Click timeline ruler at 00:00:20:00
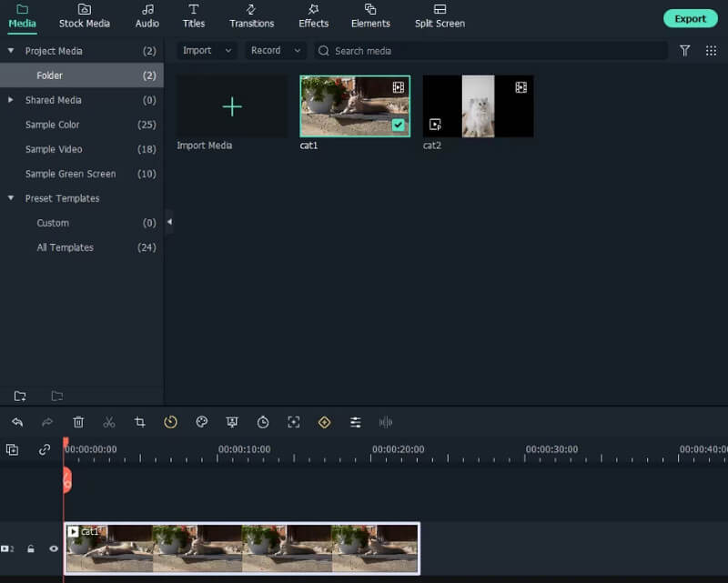Screen dimensions: 728x583 click(398, 449)
